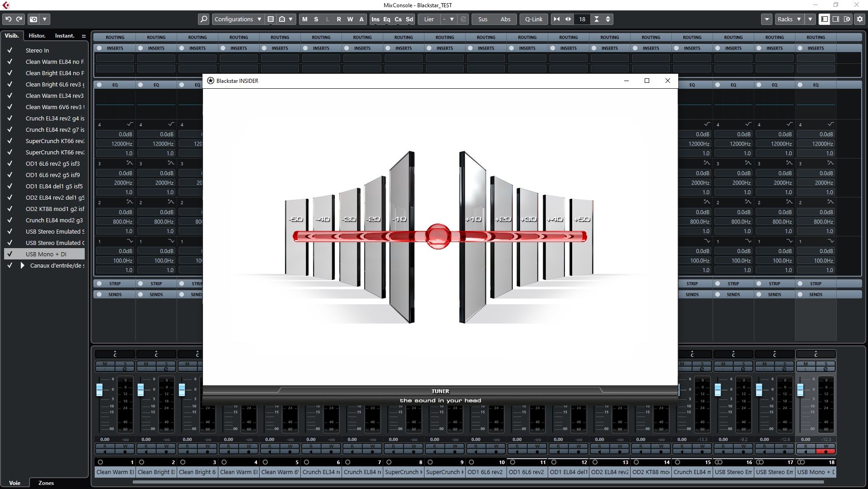Viewport: 868px width, 489px height.
Task: Toggle visibility of Crunch EL84 mod2 g3
Action: pyautogui.click(x=10, y=220)
